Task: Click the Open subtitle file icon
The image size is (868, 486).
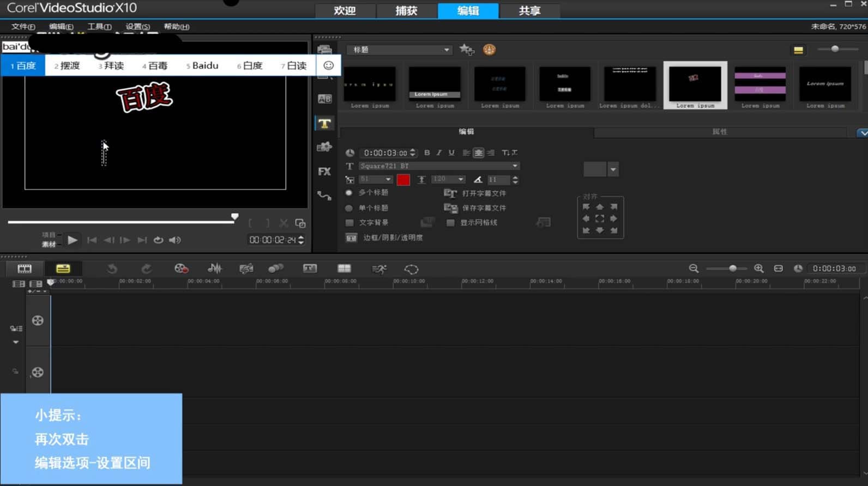Action: 450,193
